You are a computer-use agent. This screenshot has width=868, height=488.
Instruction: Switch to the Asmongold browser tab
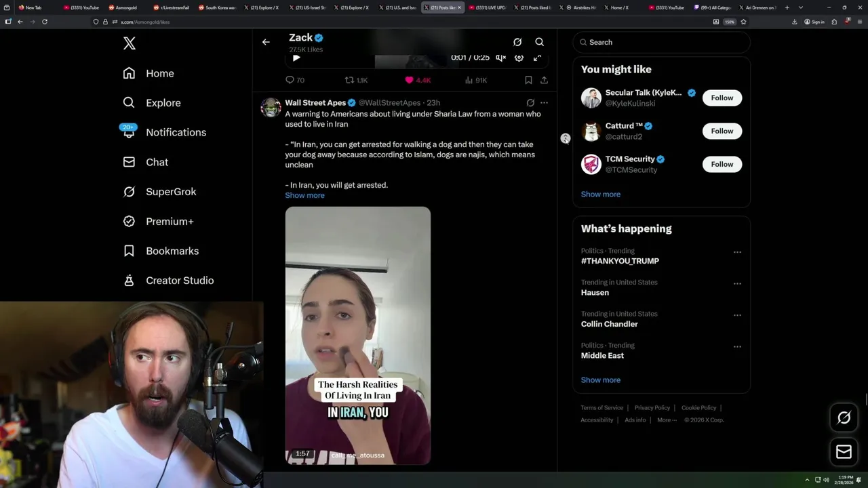point(125,7)
